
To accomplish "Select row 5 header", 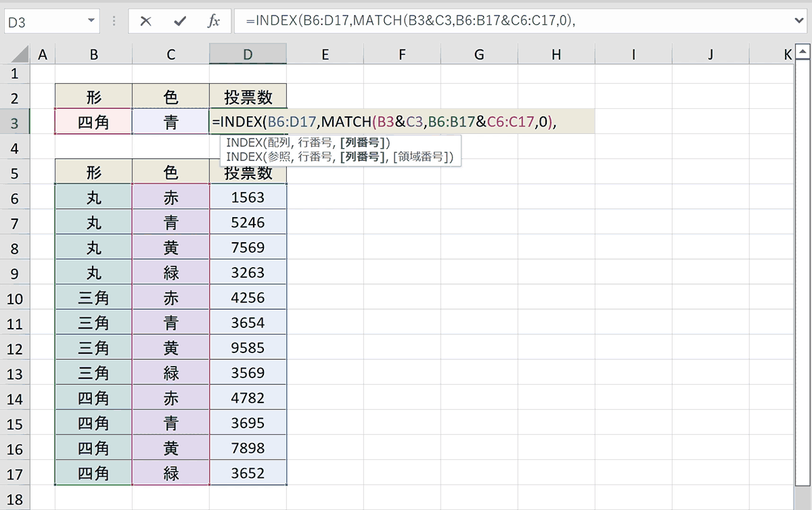I will (x=15, y=172).
